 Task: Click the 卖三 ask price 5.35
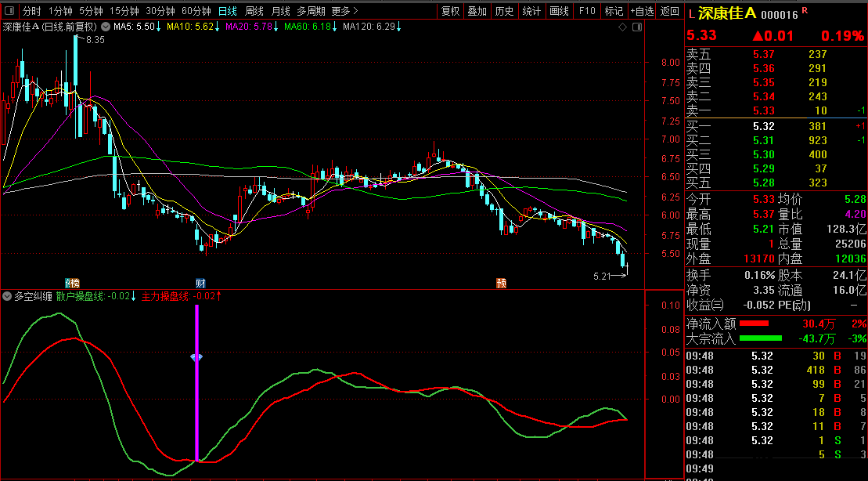pos(763,82)
